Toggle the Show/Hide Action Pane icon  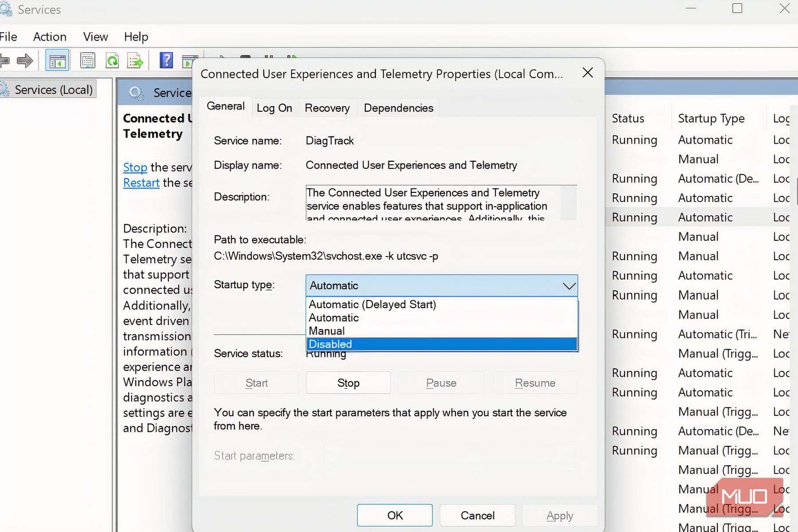[189, 61]
